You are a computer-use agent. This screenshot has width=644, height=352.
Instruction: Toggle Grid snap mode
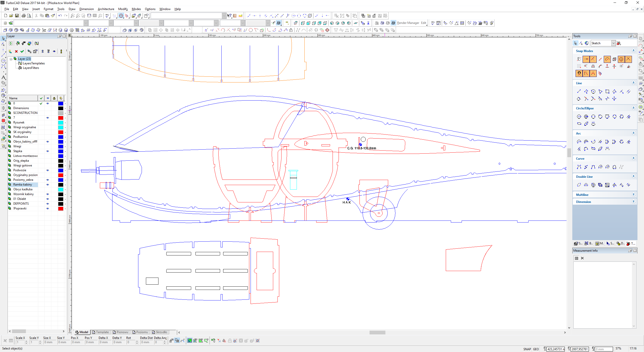579,66
